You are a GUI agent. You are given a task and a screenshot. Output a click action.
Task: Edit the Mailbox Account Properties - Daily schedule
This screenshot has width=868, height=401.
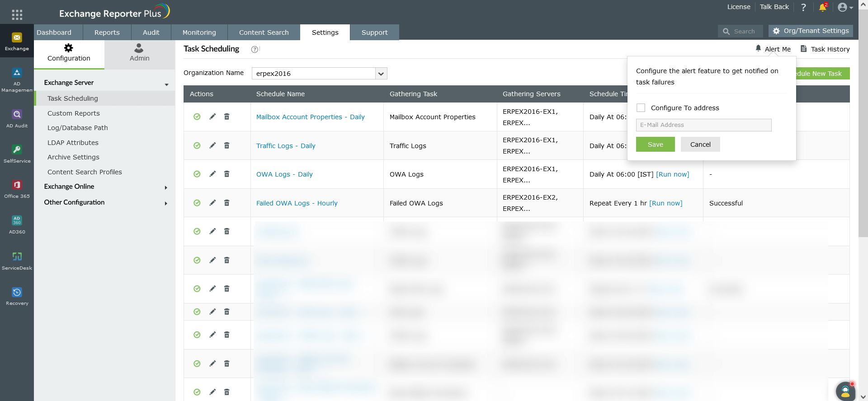[x=212, y=117]
